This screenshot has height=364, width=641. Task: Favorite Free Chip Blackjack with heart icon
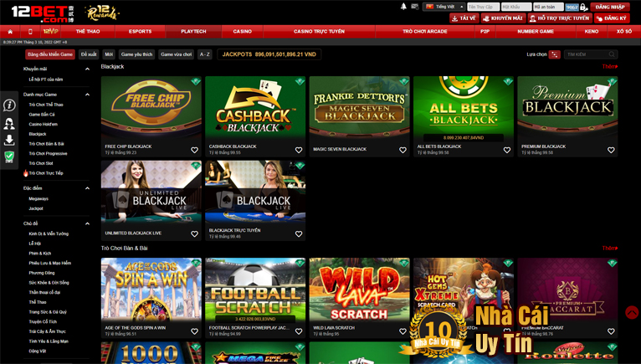click(195, 151)
